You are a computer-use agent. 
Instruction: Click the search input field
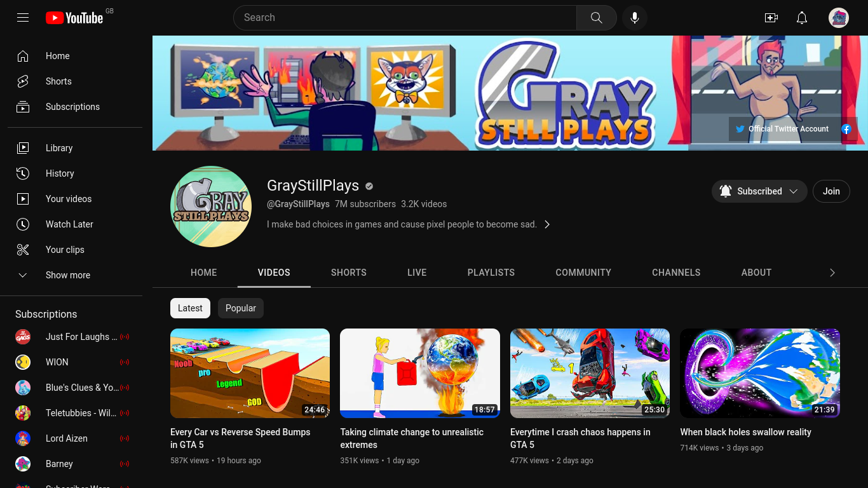point(405,18)
